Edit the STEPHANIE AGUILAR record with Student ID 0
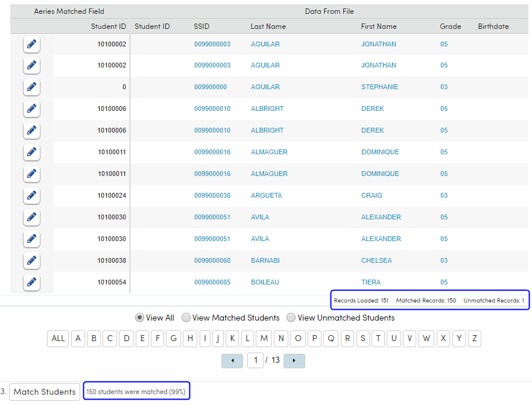The image size is (532, 405). [x=31, y=87]
